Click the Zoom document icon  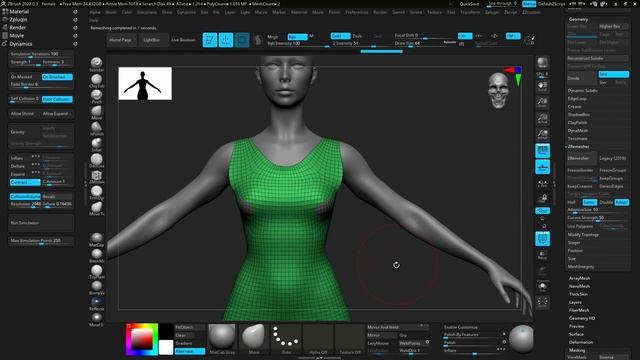(542, 102)
